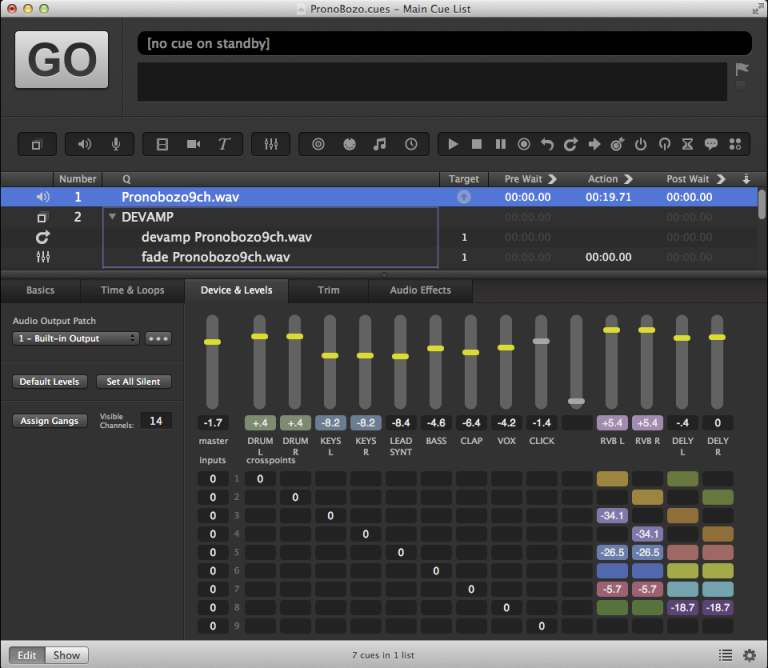Add a Memo cue speech bubble
The width and height of the screenshot is (768, 668).
[711, 144]
